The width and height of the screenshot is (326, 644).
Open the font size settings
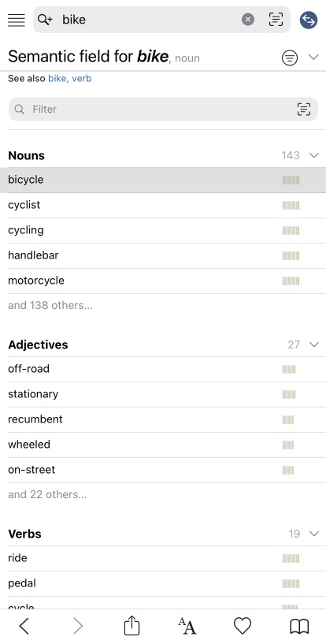point(187,627)
